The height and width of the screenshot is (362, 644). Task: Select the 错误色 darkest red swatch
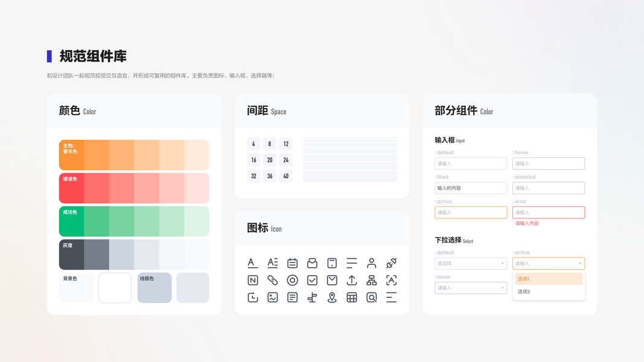(x=71, y=188)
